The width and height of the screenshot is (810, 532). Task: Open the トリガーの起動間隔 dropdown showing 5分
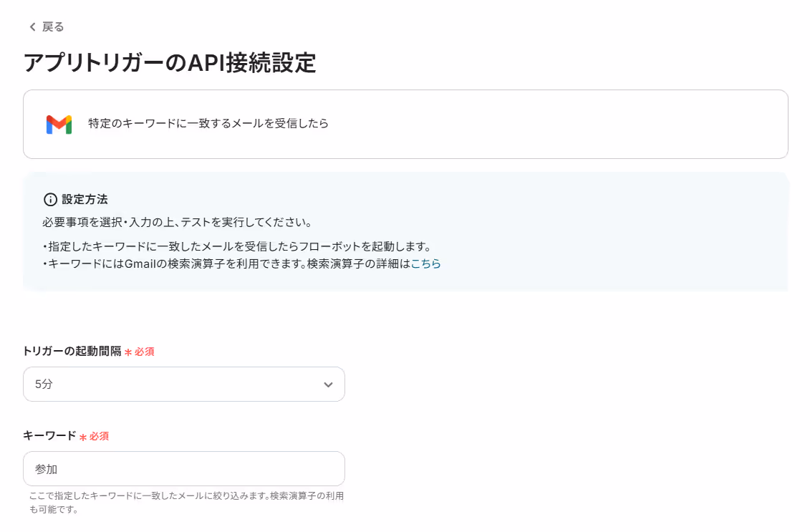[x=184, y=385]
